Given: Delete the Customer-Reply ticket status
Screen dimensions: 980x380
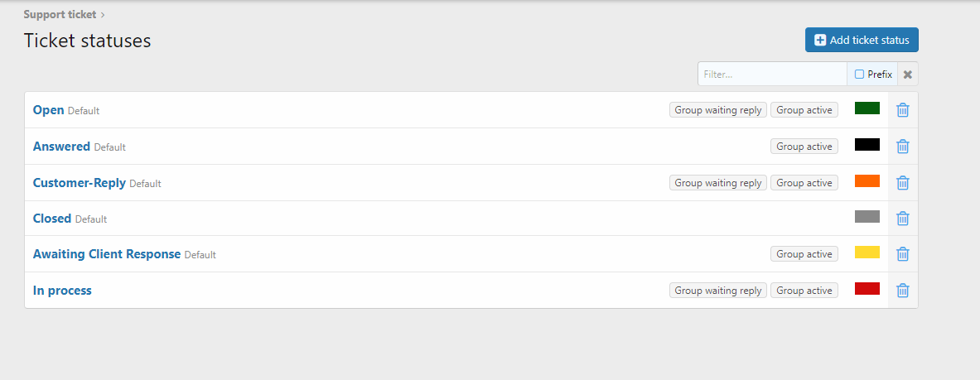Looking at the screenshot, I should pos(903,183).
